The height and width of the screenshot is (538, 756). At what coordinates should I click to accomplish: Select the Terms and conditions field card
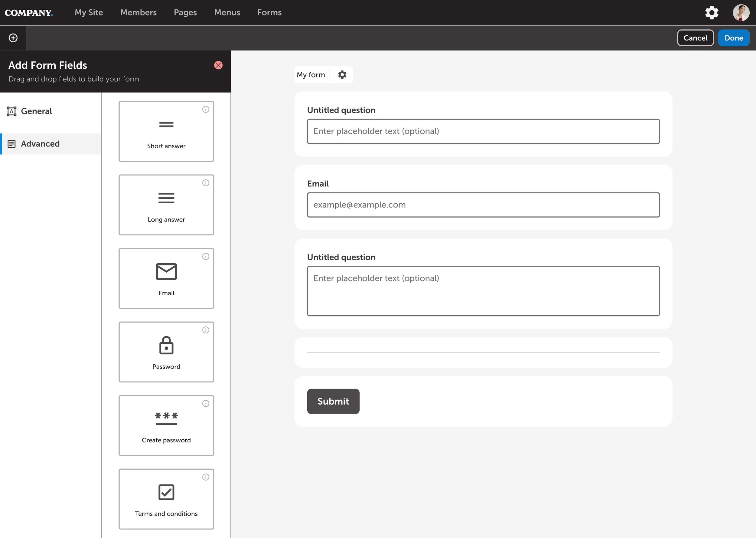coord(166,499)
